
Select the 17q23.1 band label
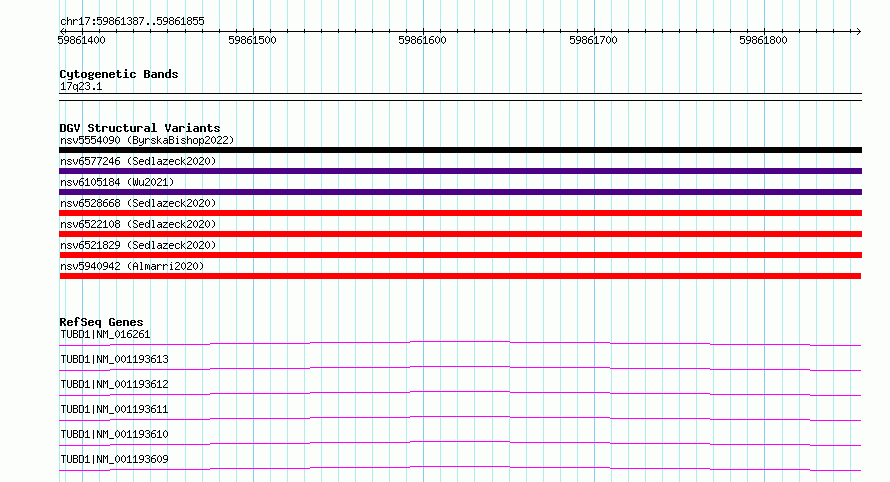(x=81, y=86)
